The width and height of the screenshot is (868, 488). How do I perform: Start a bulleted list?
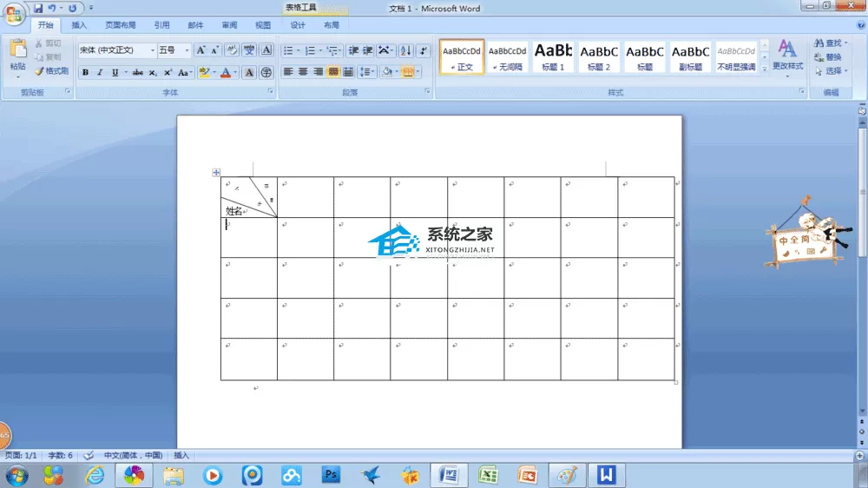(288, 50)
